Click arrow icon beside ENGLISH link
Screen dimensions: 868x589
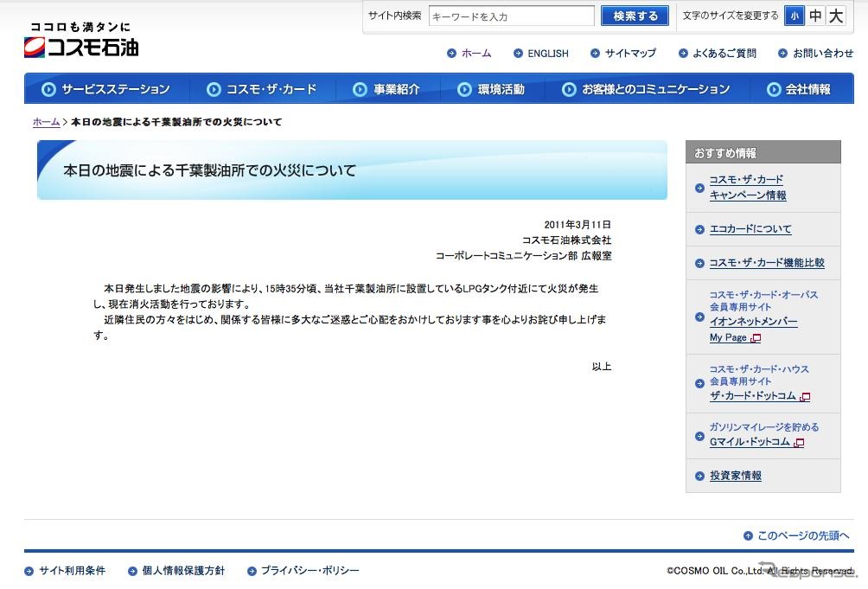(518, 54)
